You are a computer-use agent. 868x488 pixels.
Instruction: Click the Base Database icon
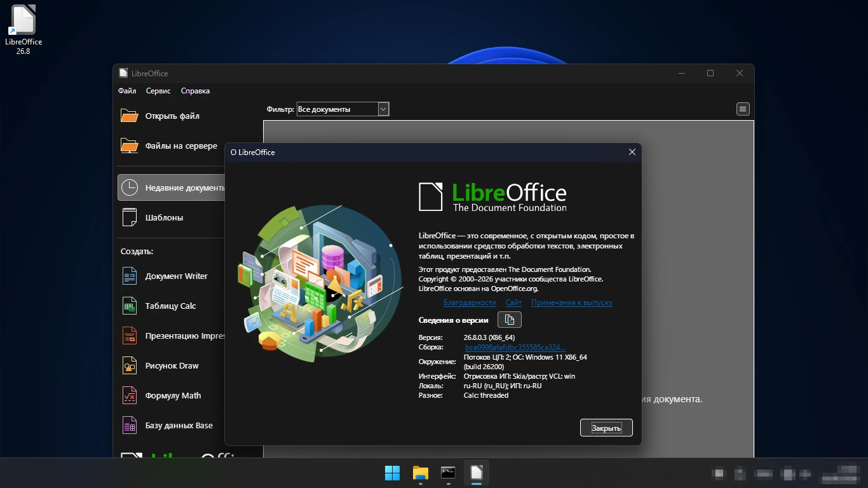click(x=129, y=425)
